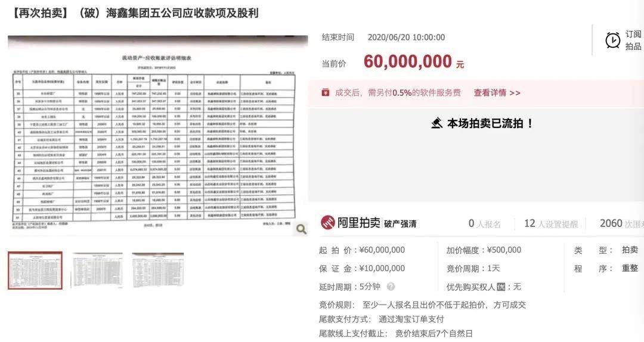The width and height of the screenshot is (644, 342).
Task: Click the 竞价规则 rule text line
Action: [422, 305]
